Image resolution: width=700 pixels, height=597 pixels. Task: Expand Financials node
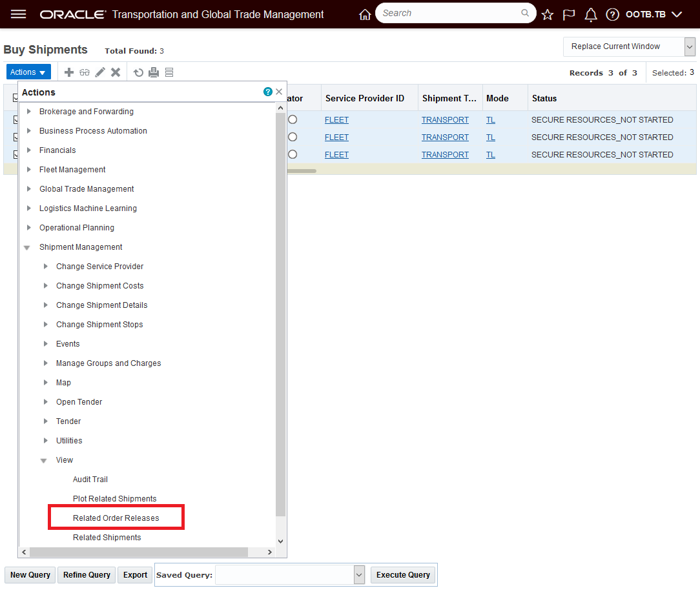29,150
